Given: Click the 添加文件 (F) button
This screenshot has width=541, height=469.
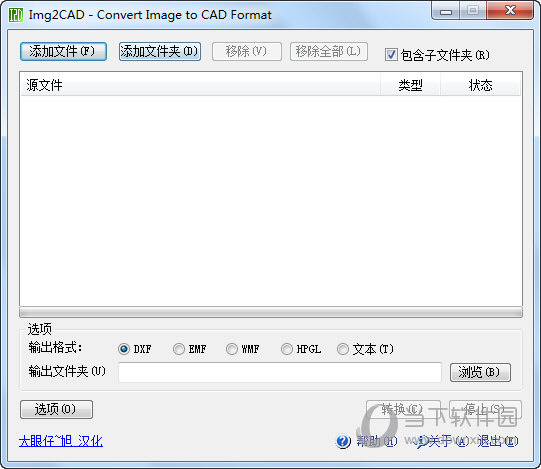Looking at the screenshot, I should pos(63,51).
